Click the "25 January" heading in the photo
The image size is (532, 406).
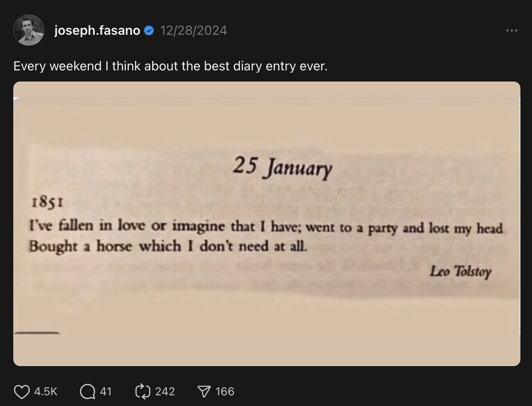pos(282,168)
